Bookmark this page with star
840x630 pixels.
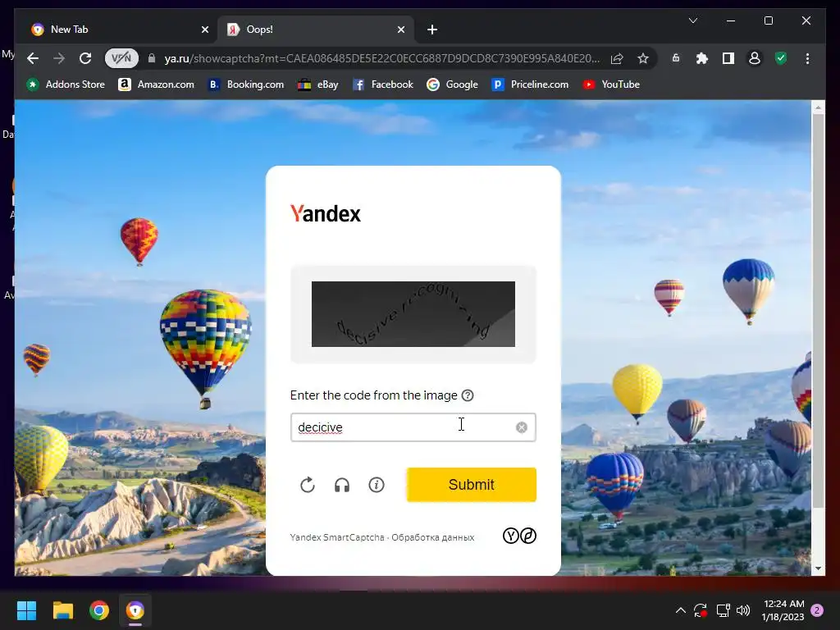pos(643,58)
